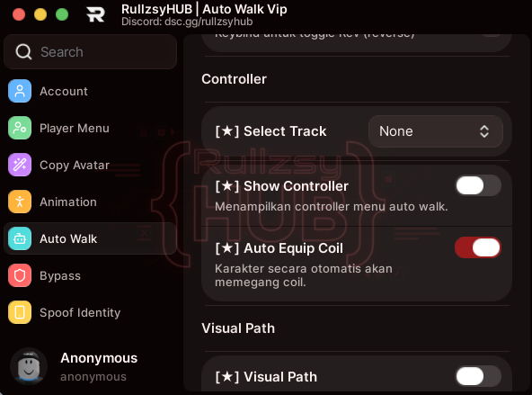
Task: Open the Select Track dropdown
Action: [x=436, y=131]
